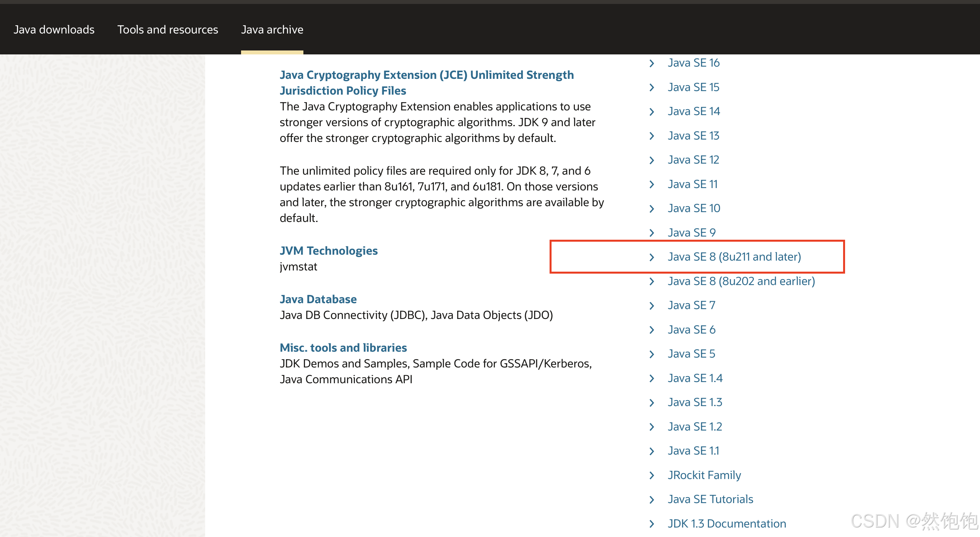The height and width of the screenshot is (537, 980).
Task: Open the JDK 1.3 Documentation link
Action: [727, 524]
